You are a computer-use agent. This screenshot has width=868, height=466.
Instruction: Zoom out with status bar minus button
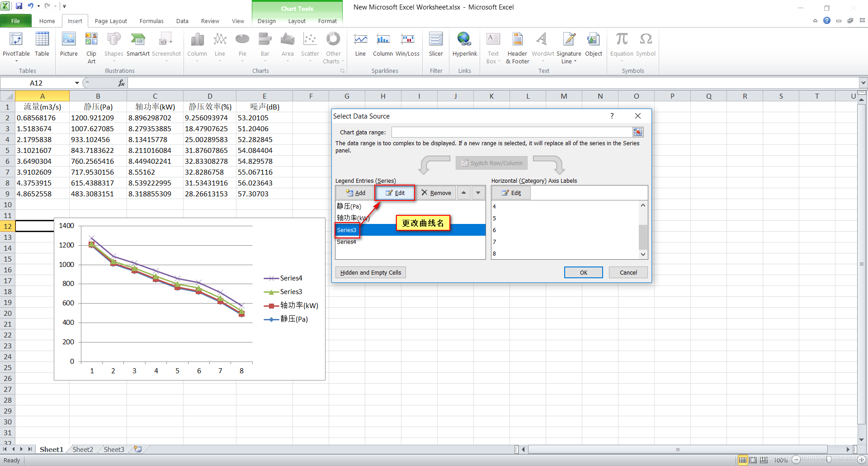(x=797, y=460)
